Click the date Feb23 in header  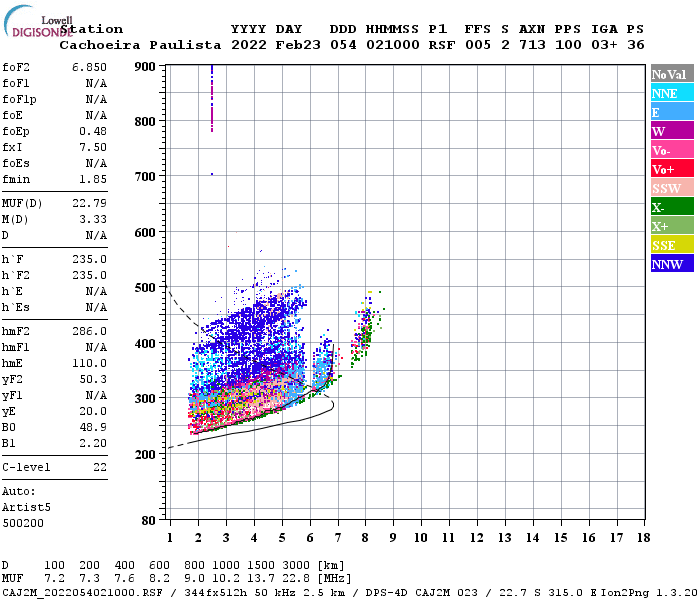click(x=298, y=45)
